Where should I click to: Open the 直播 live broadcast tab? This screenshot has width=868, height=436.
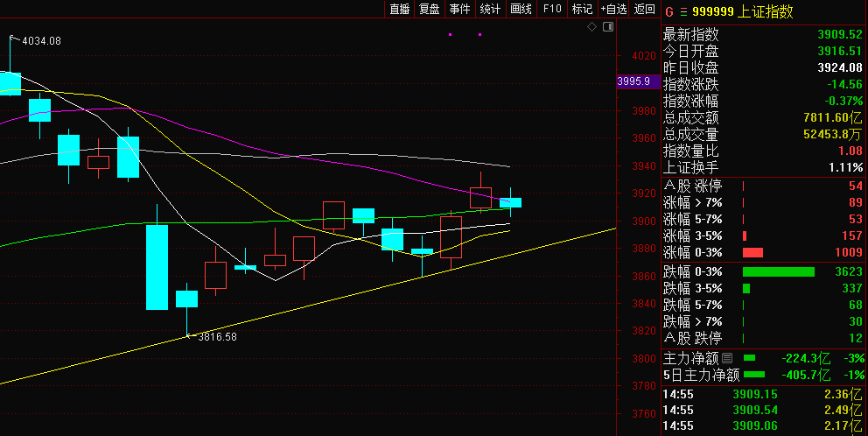pyautogui.click(x=400, y=9)
